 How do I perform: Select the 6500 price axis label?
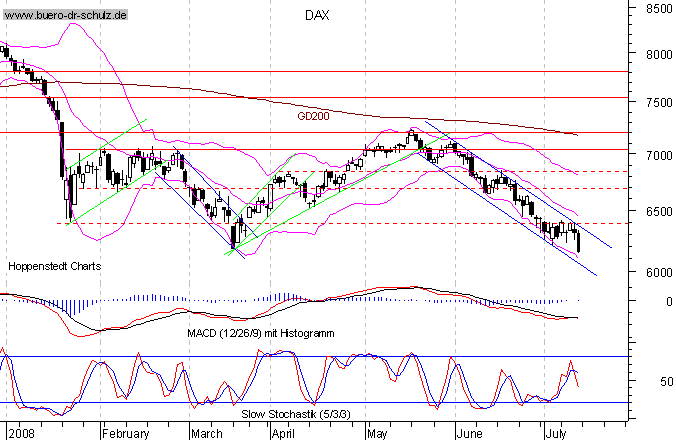pyautogui.click(x=659, y=212)
